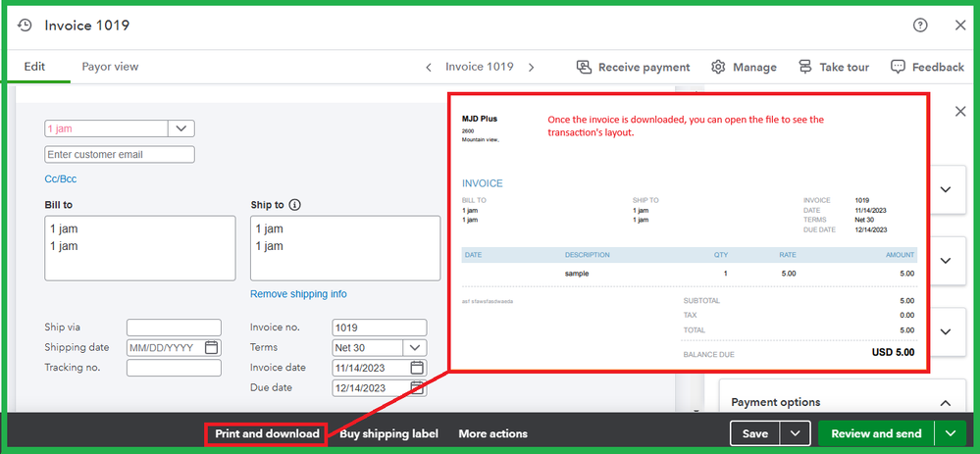Switch to the Payor view tab
980x454 pixels.
coord(110,67)
